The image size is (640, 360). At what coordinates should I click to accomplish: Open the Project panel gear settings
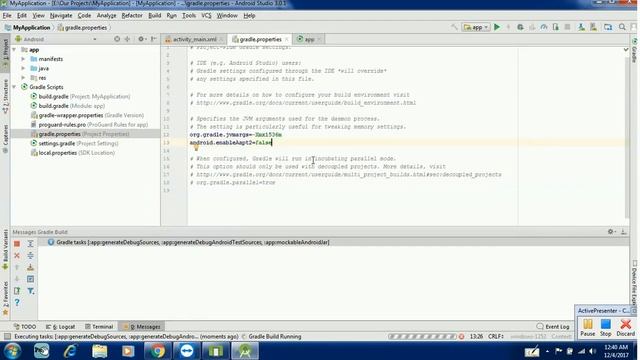pos(141,39)
